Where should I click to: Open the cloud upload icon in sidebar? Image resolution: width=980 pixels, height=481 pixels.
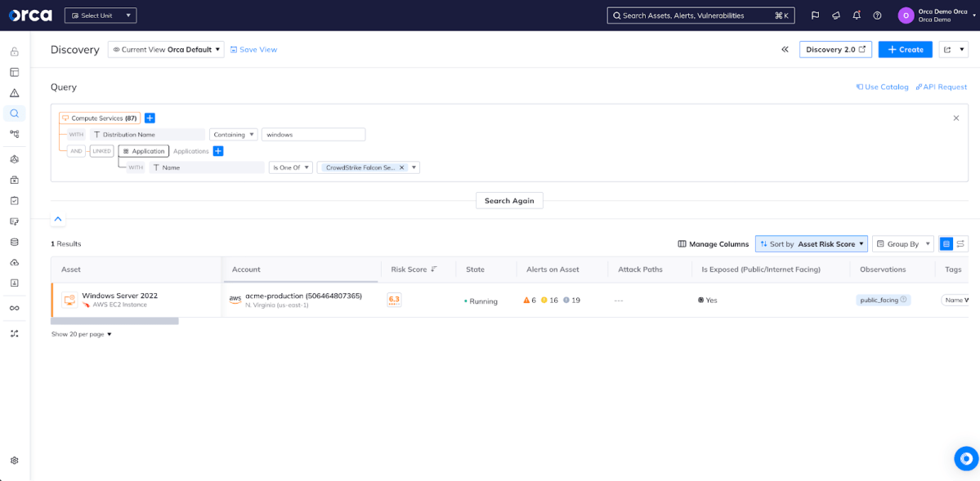[x=15, y=262]
